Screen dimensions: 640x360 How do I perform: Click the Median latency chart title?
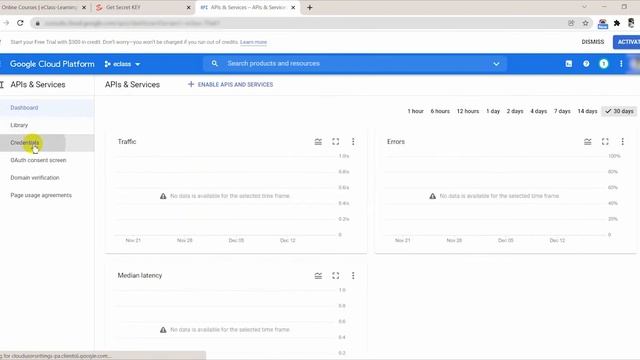140,276
